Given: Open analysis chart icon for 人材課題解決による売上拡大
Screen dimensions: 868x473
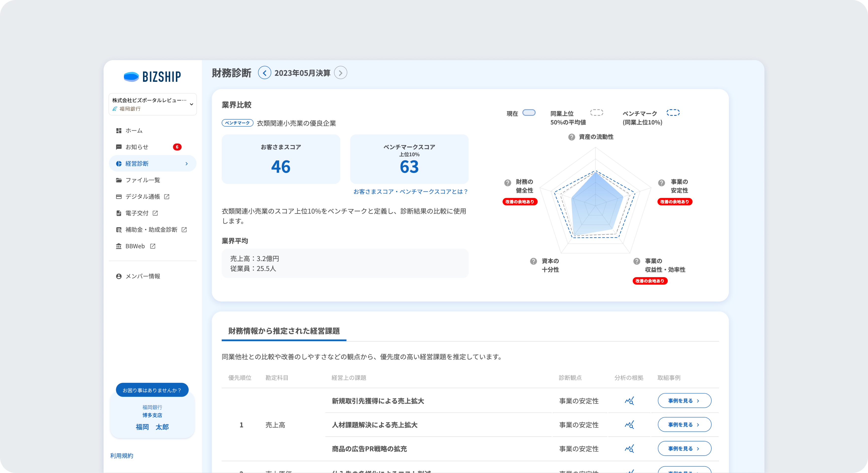Looking at the screenshot, I should click(629, 424).
